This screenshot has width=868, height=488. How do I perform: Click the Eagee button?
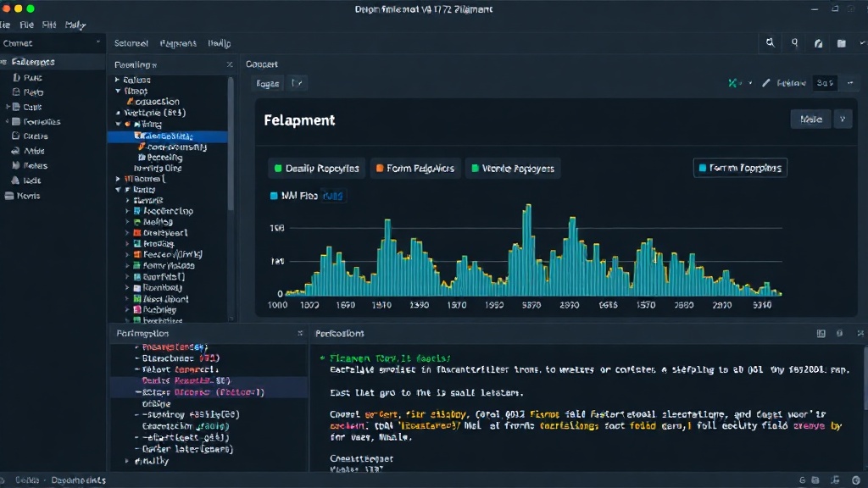coord(268,83)
